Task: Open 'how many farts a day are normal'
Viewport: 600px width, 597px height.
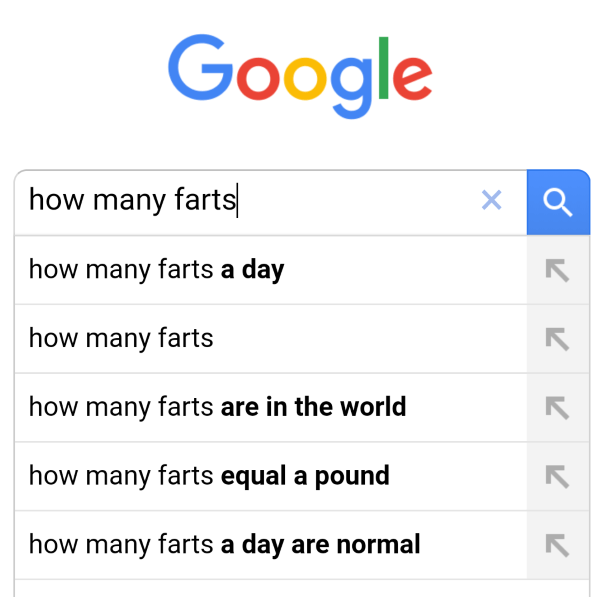Action: click(x=271, y=545)
